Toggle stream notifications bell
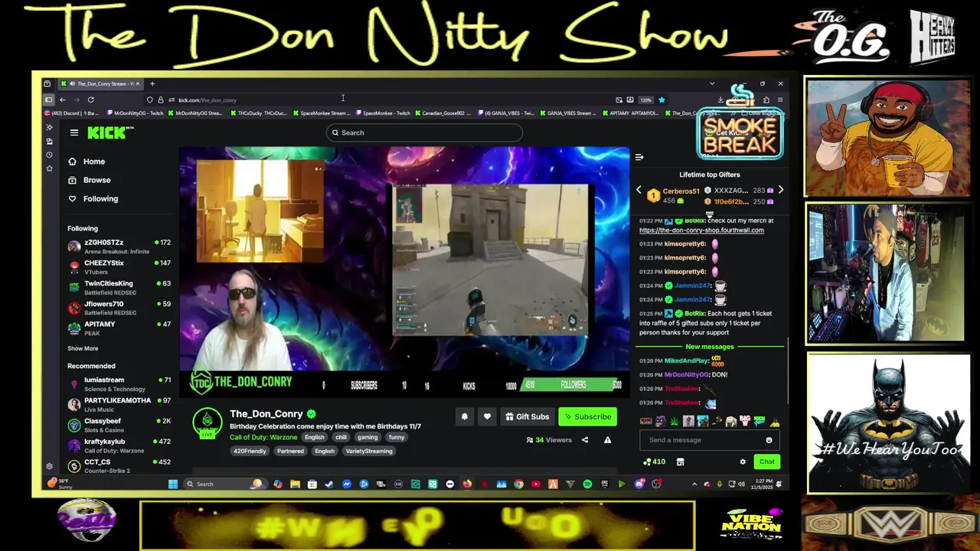Screen dimensions: 980x551 (x=464, y=417)
